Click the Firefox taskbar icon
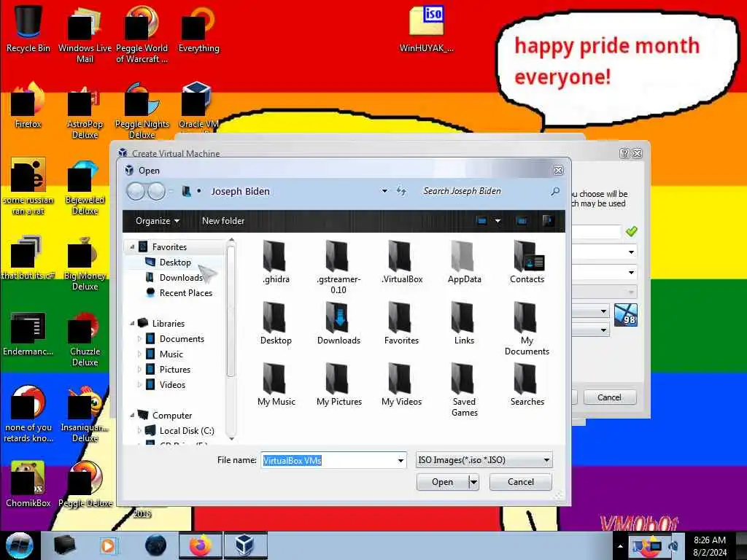The height and width of the screenshot is (560, 747). click(201, 545)
